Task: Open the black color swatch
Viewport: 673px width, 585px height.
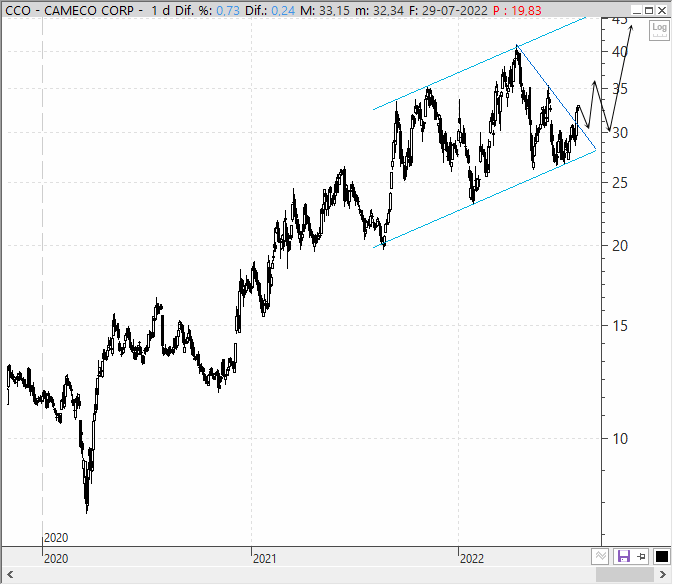Action: (661, 557)
